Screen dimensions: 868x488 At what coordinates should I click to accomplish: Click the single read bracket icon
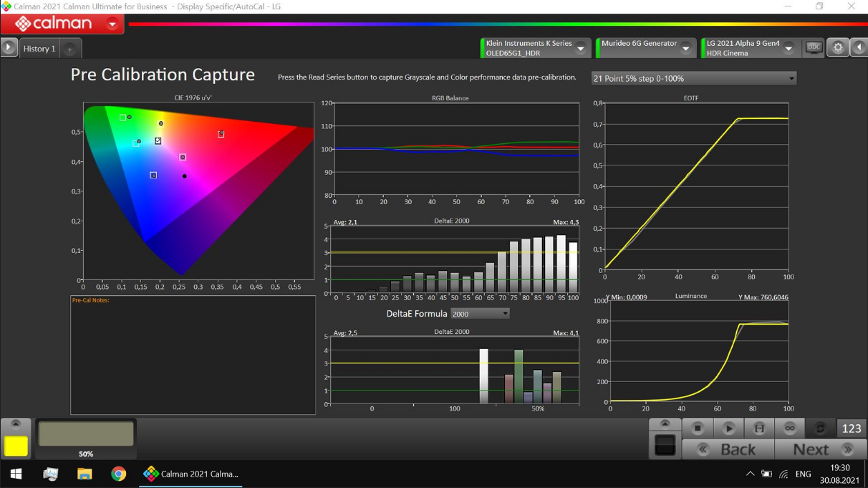point(759,429)
